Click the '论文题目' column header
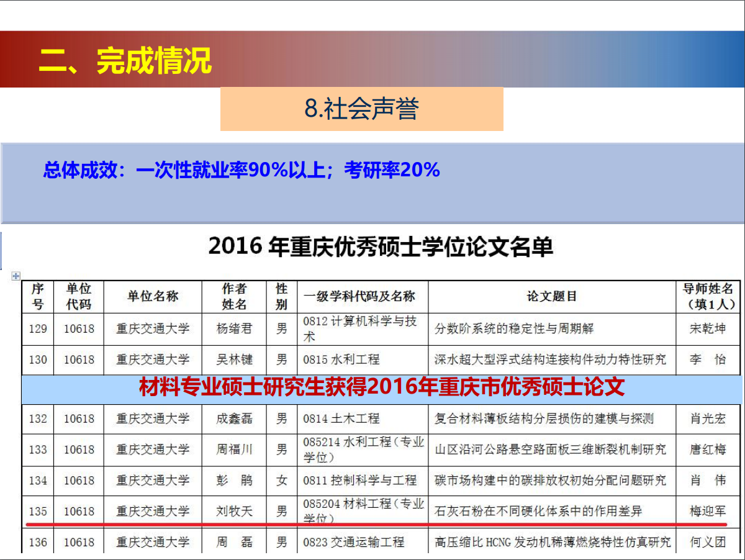Screen dimensions: 745x560 coord(551,297)
